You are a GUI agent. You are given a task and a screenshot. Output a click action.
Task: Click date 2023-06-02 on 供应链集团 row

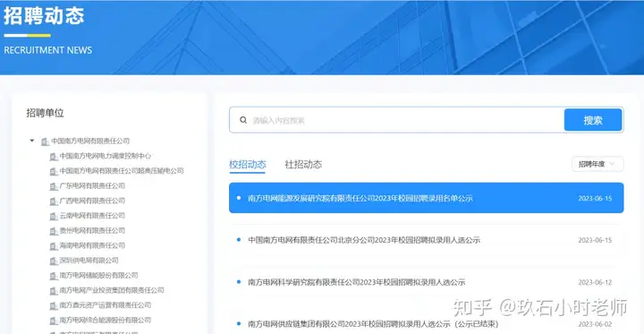point(595,324)
